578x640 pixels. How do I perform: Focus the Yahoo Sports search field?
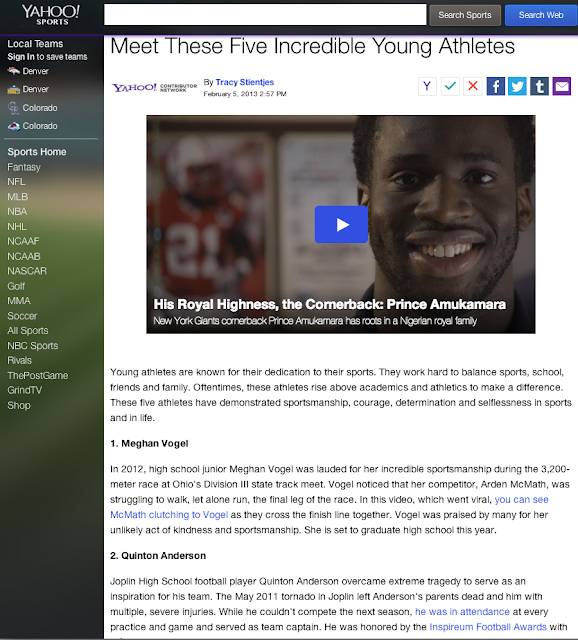coord(265,15)
